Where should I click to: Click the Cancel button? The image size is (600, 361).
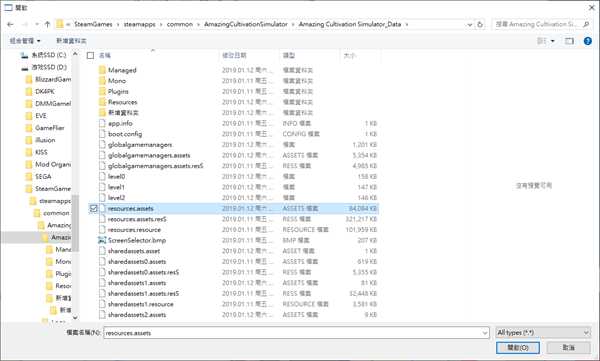569,348
